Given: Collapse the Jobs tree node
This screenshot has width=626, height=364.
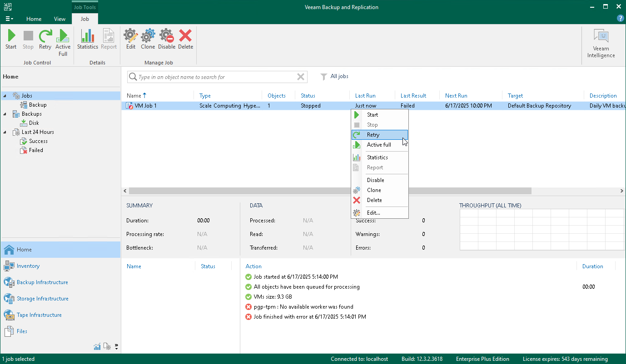Looking at the screenshot, I should (x=5, y=96).
